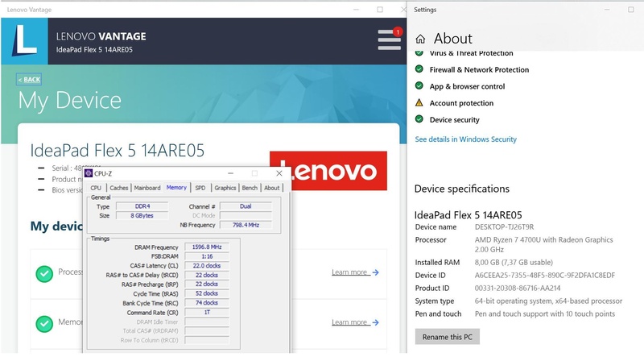The image size is (644, 357).
Task: Click the NB Frequency 798.4 MHz value
Action: [x=246, y=225]
